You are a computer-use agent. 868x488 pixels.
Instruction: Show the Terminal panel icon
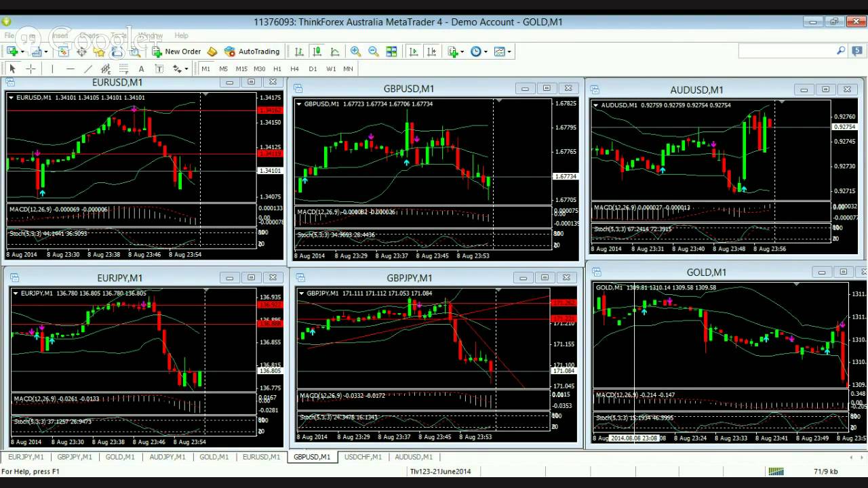coord(117,52)
